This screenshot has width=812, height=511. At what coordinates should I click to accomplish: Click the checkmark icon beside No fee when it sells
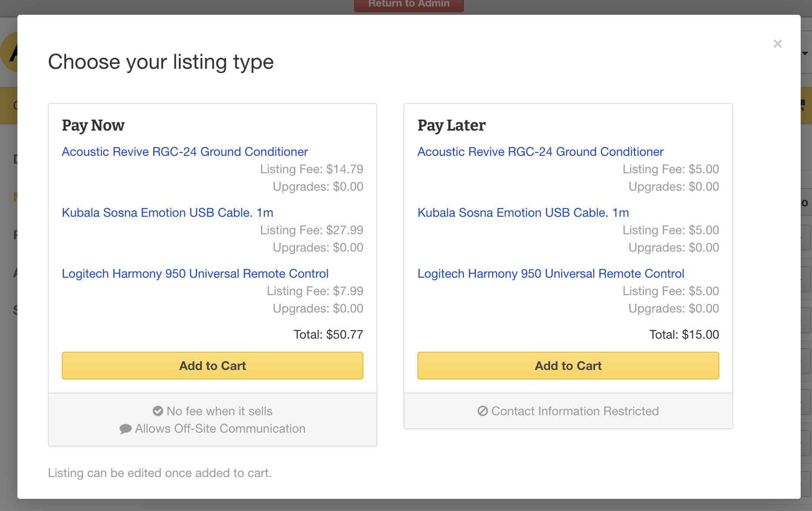[x=158, y=411]
